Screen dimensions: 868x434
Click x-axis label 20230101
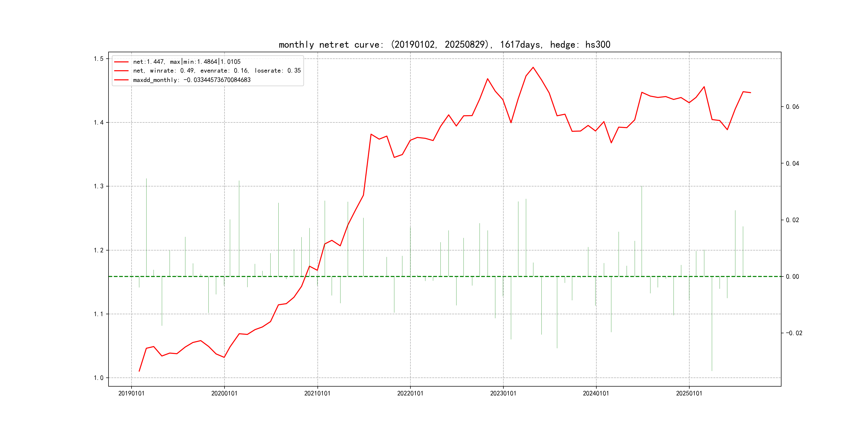503,393
